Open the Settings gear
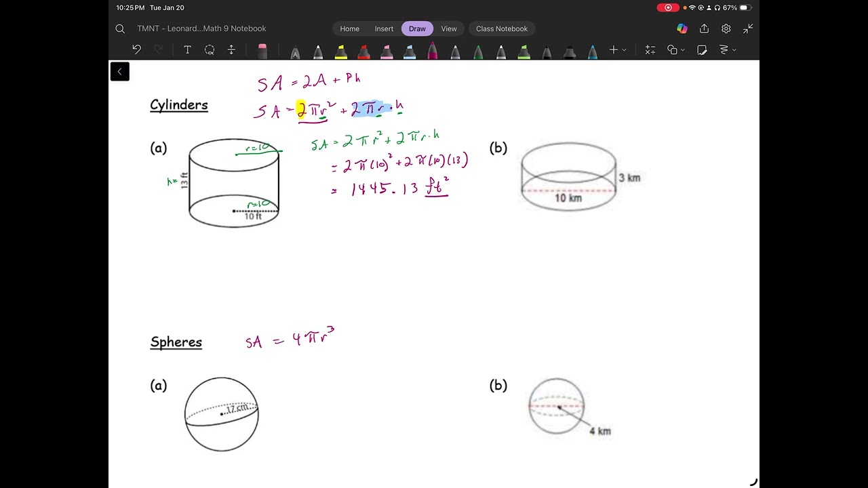The image size is (868, 488). tap(726, 28)
